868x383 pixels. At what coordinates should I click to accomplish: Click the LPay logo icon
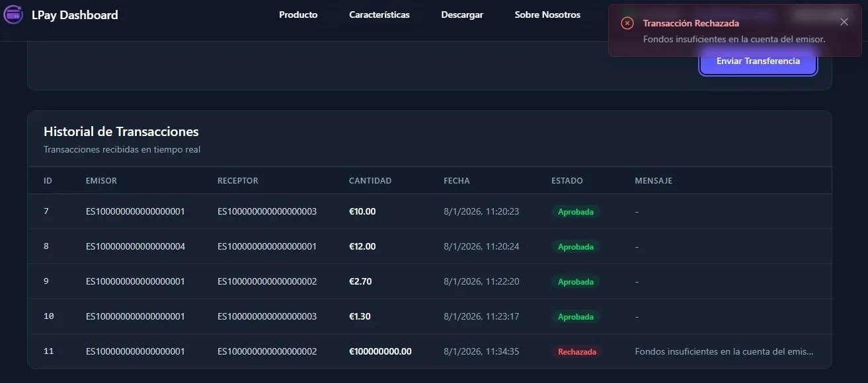[x=13, y=15]
